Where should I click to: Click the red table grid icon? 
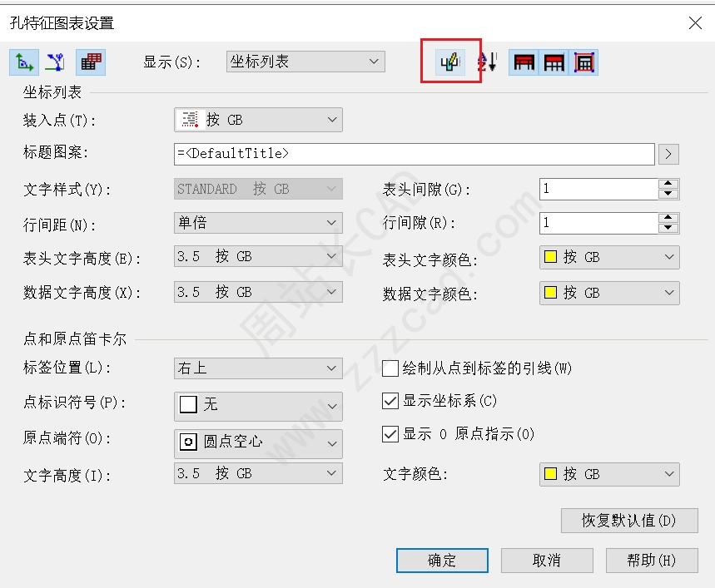tap(90, 62)
